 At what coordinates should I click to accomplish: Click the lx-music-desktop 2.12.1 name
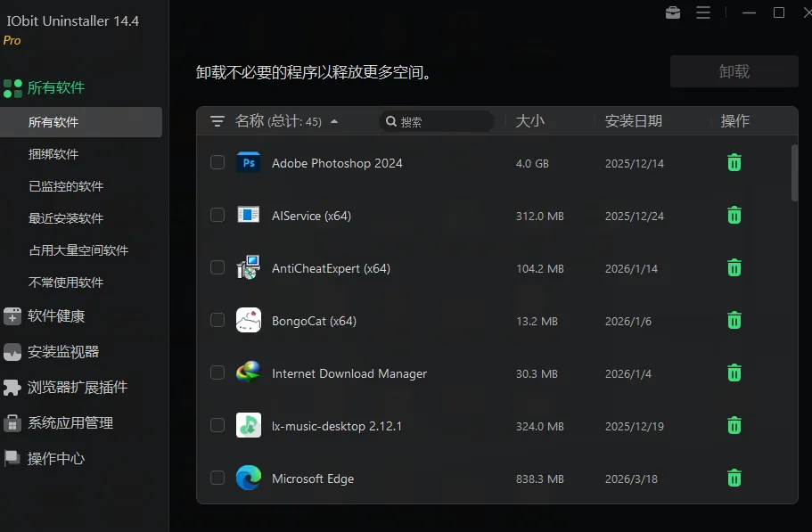(337, 426)
